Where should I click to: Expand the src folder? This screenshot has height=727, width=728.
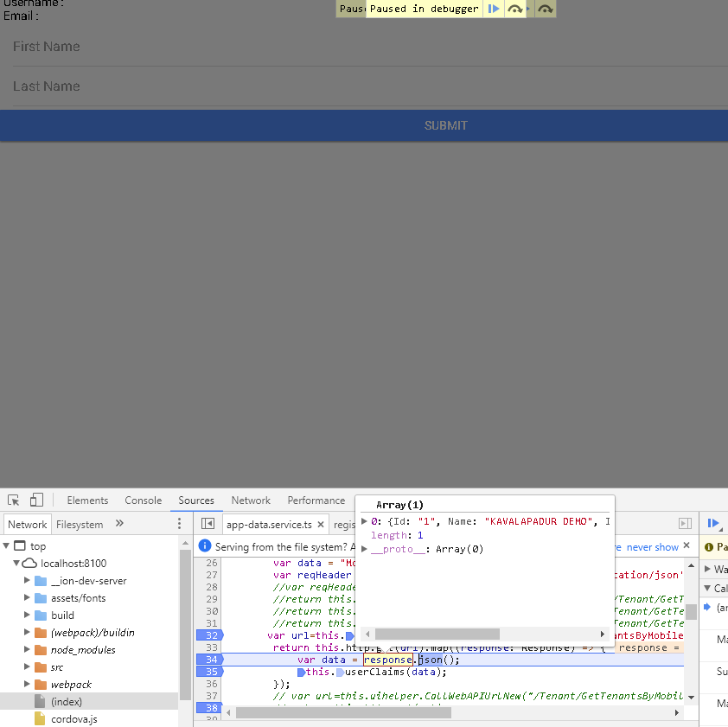coord(27,667)
